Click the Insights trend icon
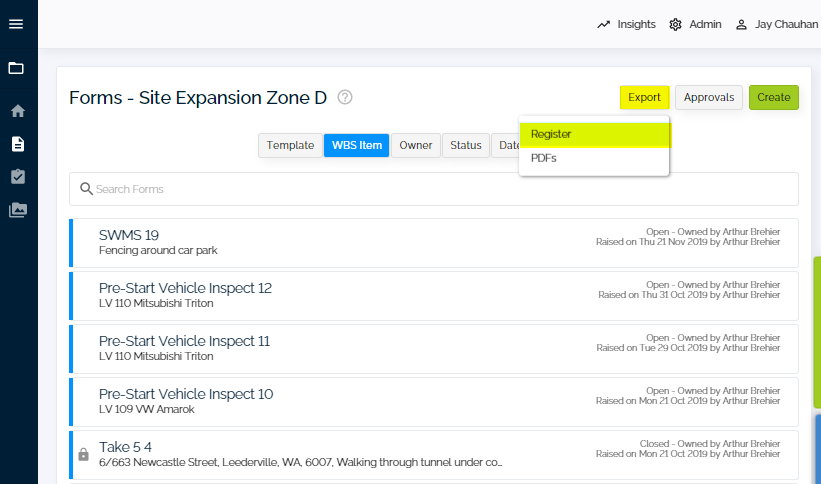 tap(603, 24)
